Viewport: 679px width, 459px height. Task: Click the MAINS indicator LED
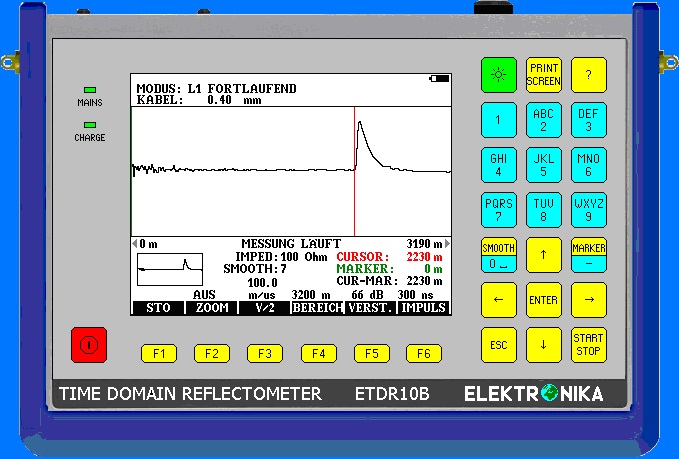click(x=90, y=90)
